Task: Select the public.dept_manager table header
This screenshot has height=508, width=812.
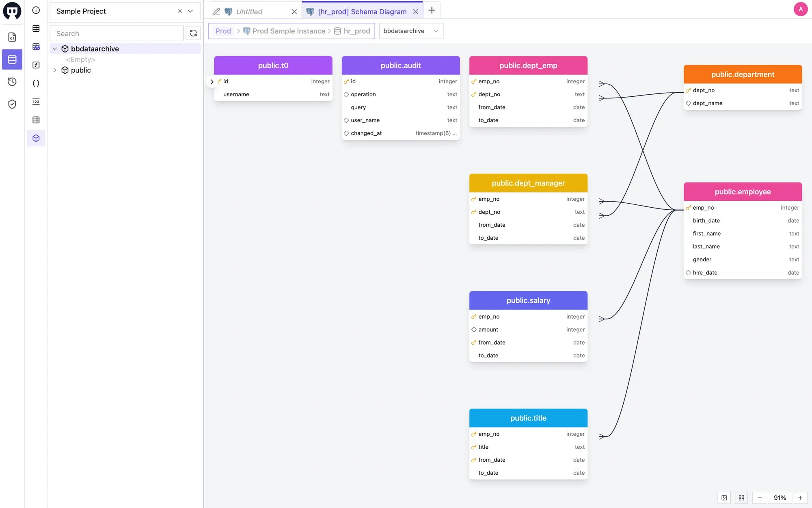Action: coord(528,183)
